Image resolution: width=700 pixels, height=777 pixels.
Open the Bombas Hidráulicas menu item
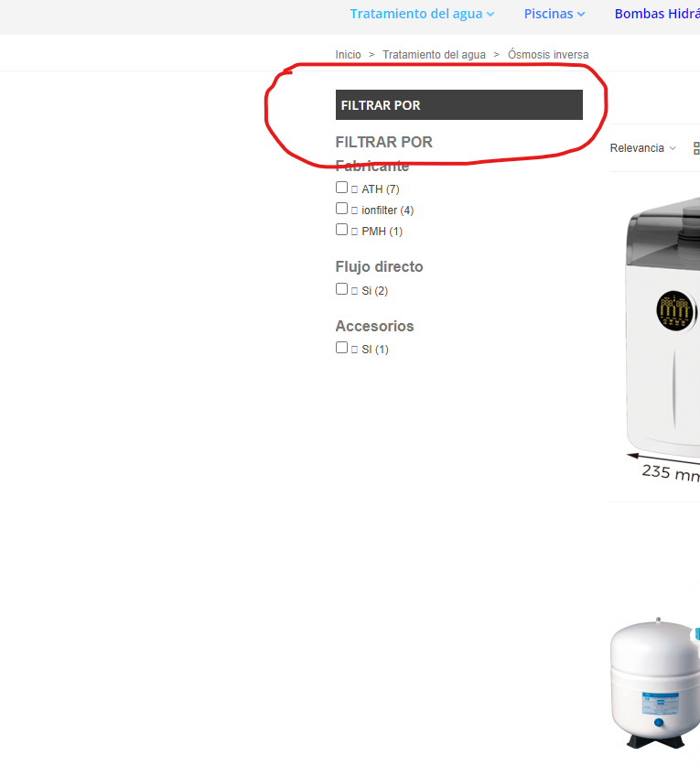click(x=657, y=14)
